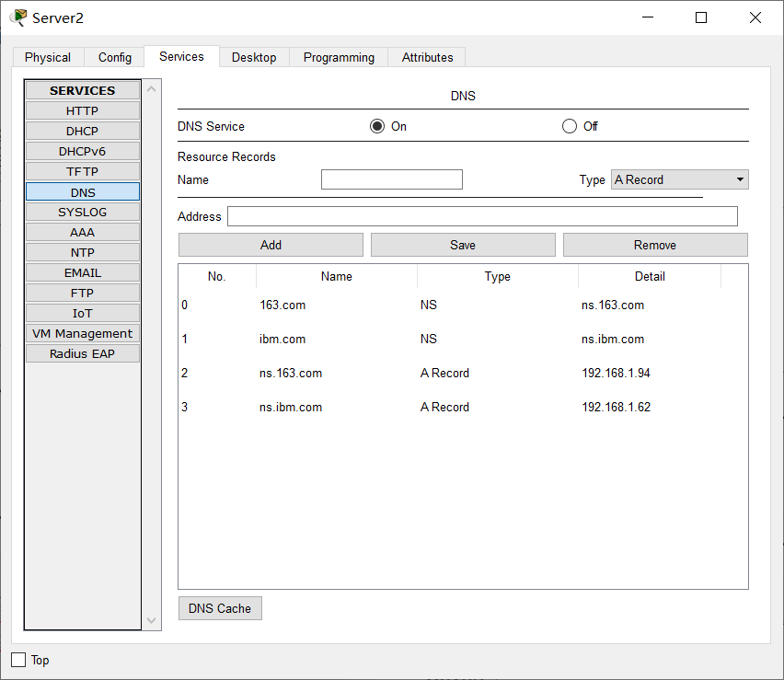Viewport: 784px width, 680px height.
Task: Open the IoT service
Action: [x=83, y=313]
